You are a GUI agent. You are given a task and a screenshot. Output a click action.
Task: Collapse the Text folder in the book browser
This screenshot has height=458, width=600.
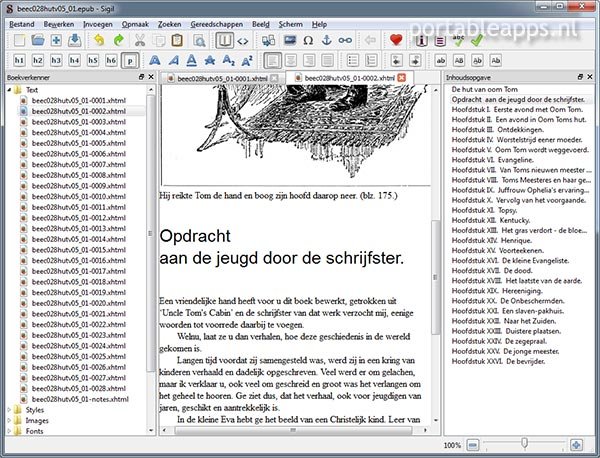click(x=10, y=90)
